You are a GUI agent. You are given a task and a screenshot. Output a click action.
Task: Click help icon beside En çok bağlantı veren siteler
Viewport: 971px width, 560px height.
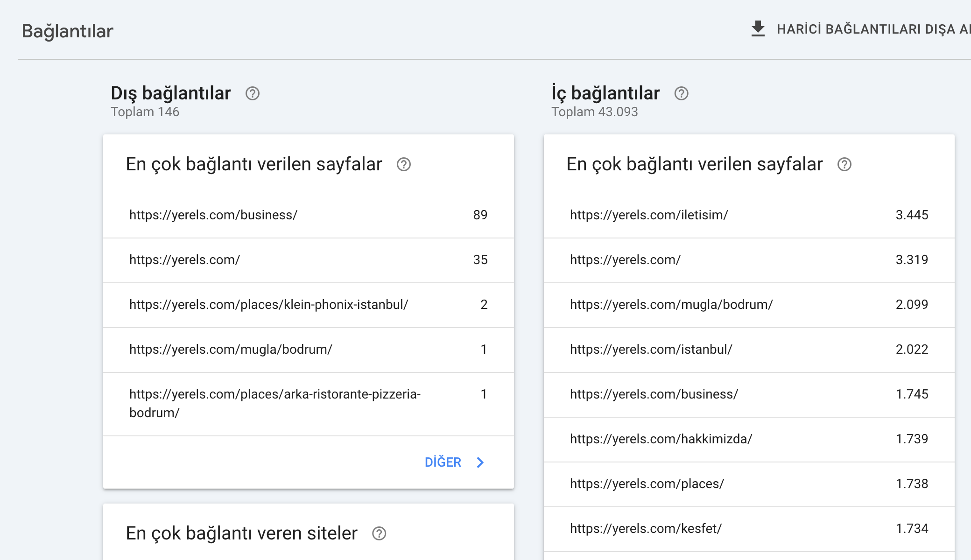pyautogui.click(x=379, y=533)
